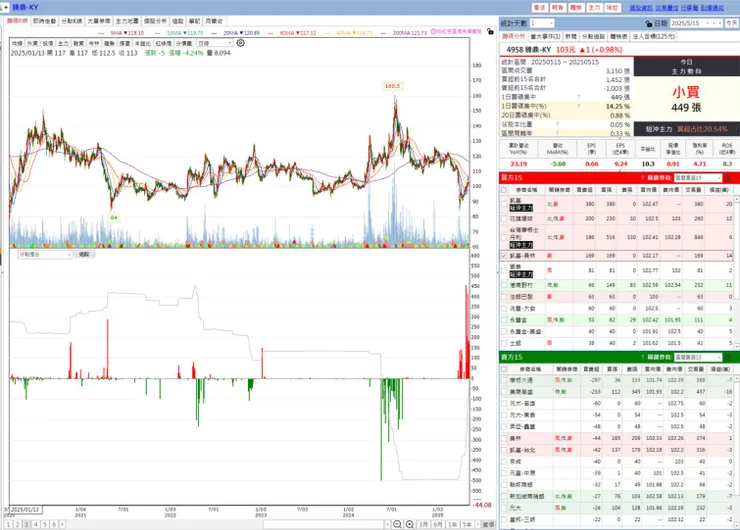Select broker row 新加坡商瑞銀
Image resolution: width=740 pixels, height=530 pixels.
[x=616, y=496]
